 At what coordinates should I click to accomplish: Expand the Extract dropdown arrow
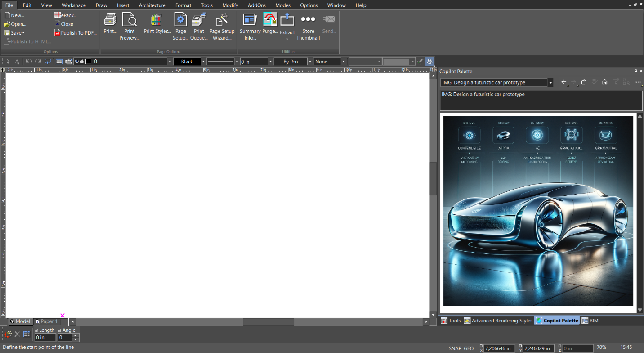click(x=287, y=39)
